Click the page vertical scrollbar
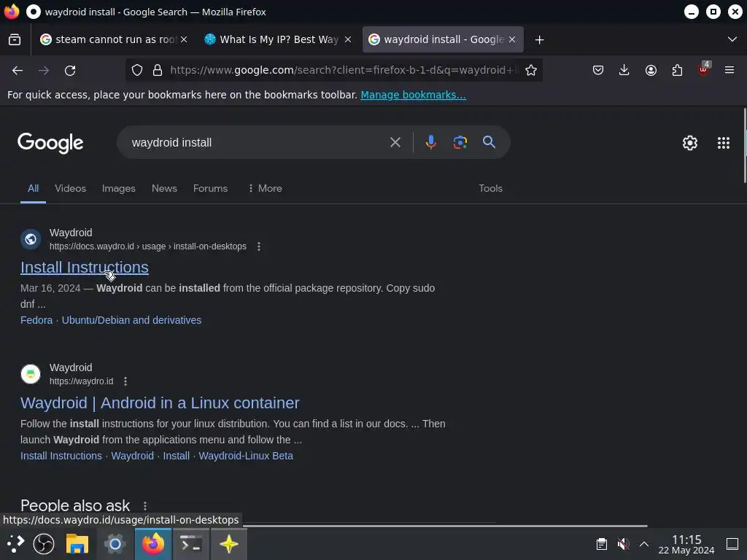 744,146
